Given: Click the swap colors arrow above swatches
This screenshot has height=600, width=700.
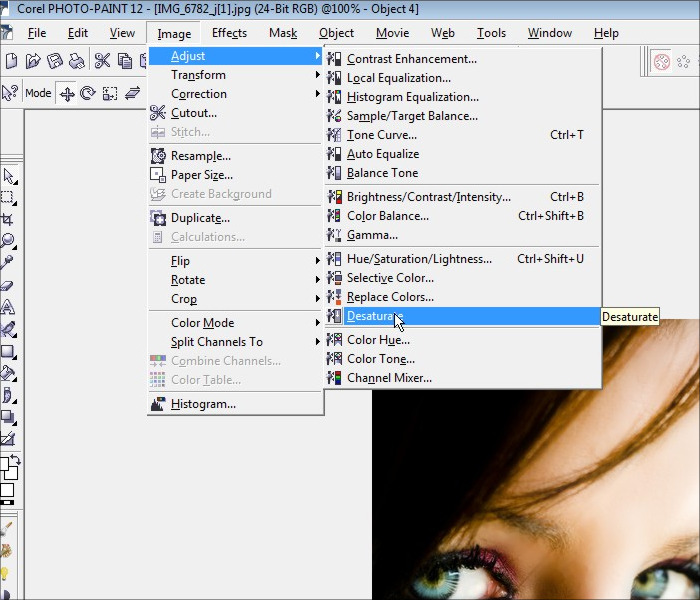Looking at the screenshot, I should [18, 462].
